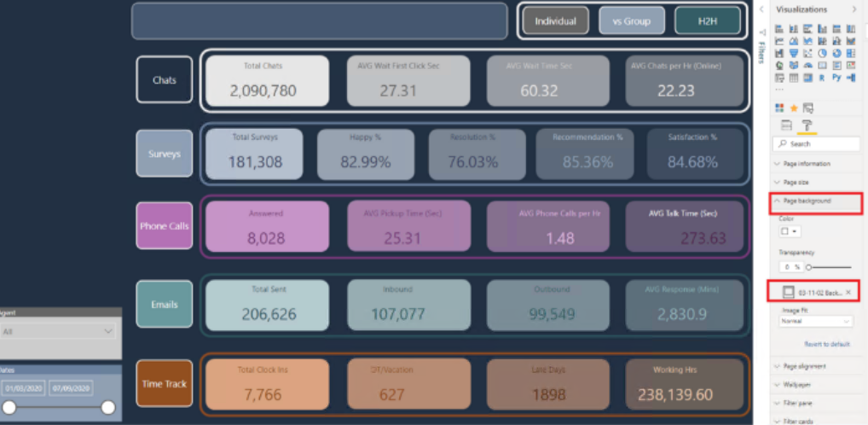
Task: Click the colorful squares custom visual icon
Action: click(779, 108)
